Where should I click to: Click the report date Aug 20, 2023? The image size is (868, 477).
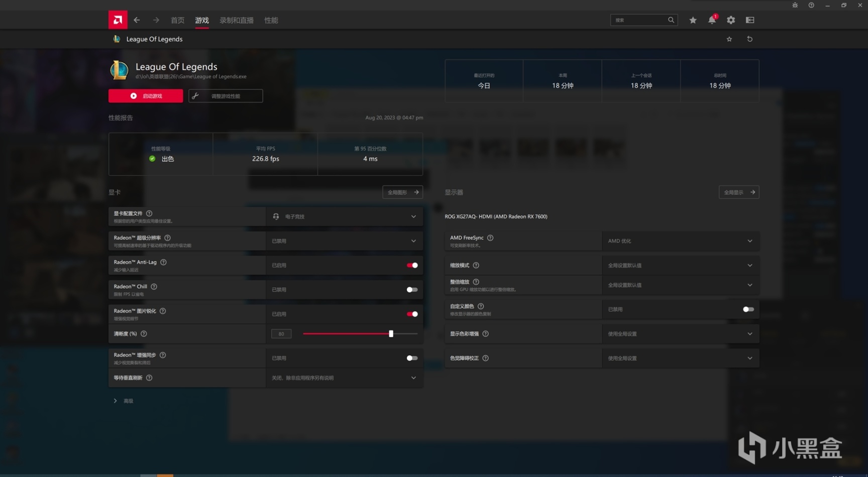(394, 117)
